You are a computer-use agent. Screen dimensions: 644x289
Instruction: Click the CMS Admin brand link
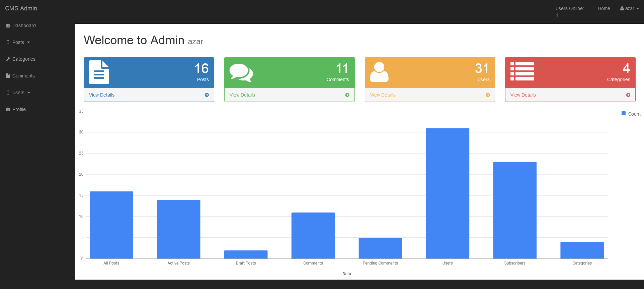click(21, 8)
